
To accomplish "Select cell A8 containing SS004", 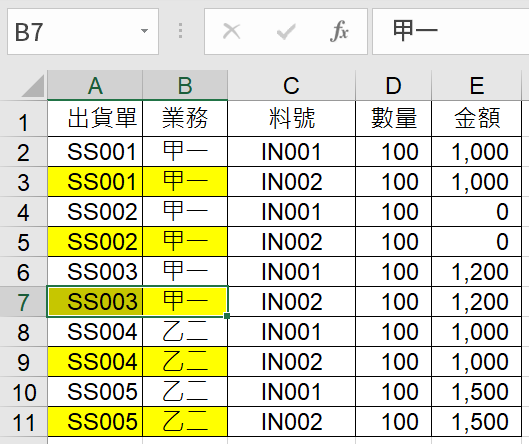I will point(95,332).
